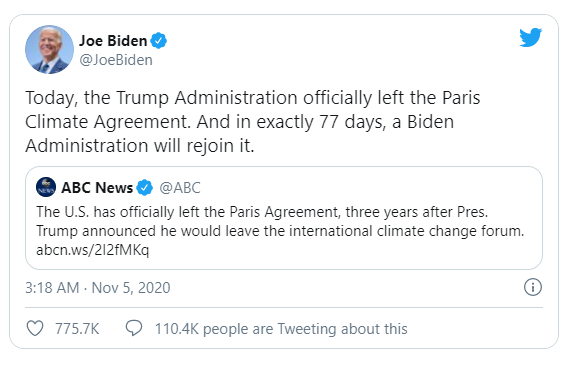Click the Joe Biden display name
The image size is (581, 368).
click(113, 41)
